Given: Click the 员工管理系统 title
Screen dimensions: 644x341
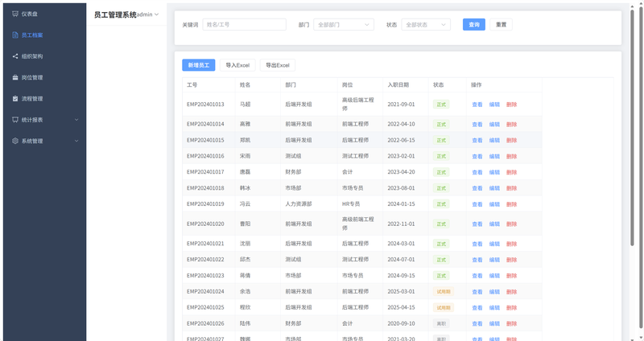Looking at the screenshot, I should pyautogui.click(x=115, y=14).
